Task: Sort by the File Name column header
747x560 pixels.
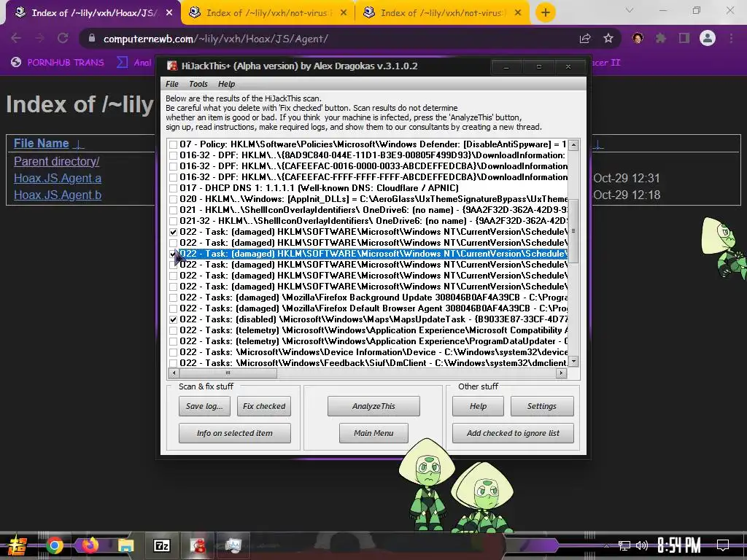Action: pyautogui.click(x=42, y=144)
